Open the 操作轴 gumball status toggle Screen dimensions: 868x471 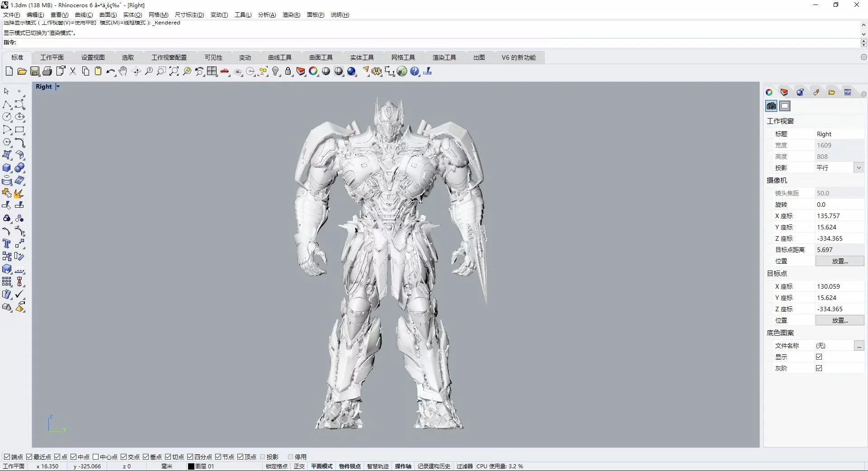[x=403, y=466]
